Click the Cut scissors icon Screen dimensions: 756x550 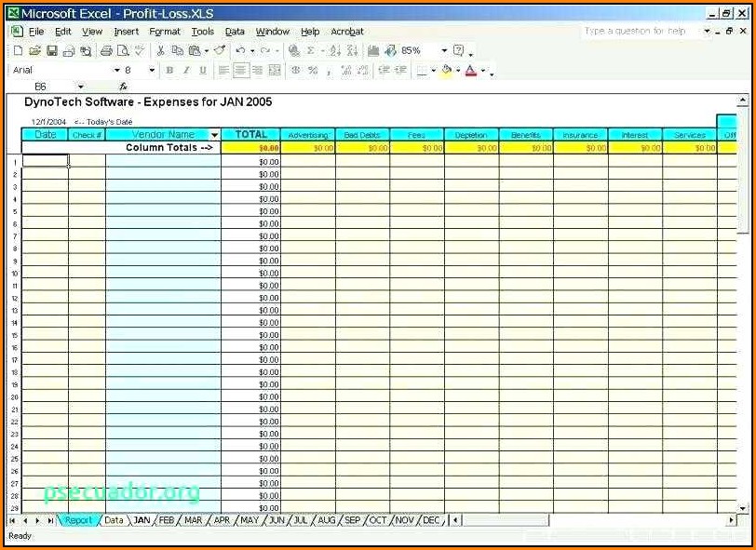pyautogui.click(x=160, y=51)
